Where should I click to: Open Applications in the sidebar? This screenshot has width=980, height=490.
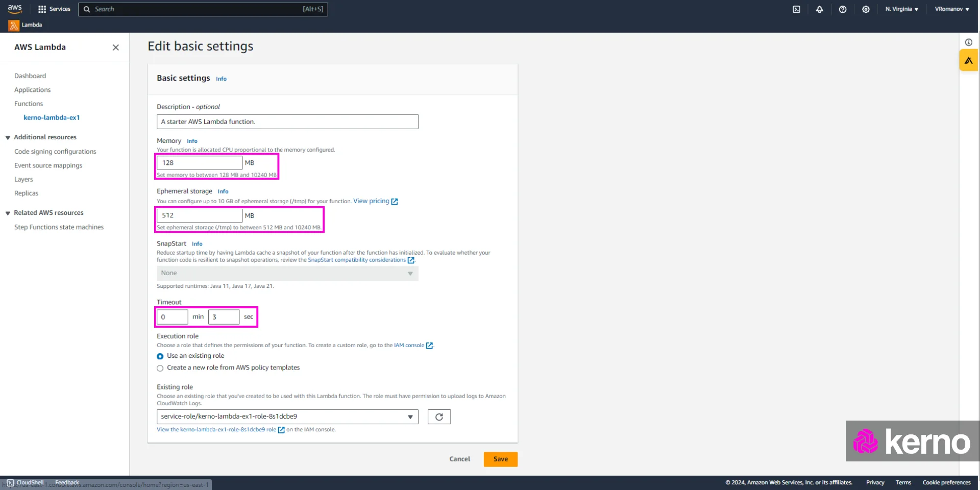pyautogui.click(x=33, y=90)
